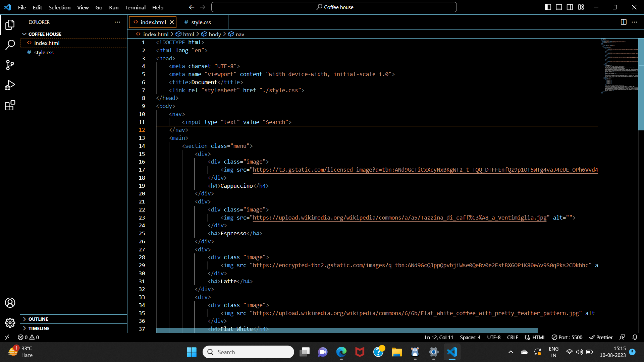Viewport: 644px width, 362px height.
Task: Click Port : 5500 Live Server button
Action: click(x=567, y=337)
